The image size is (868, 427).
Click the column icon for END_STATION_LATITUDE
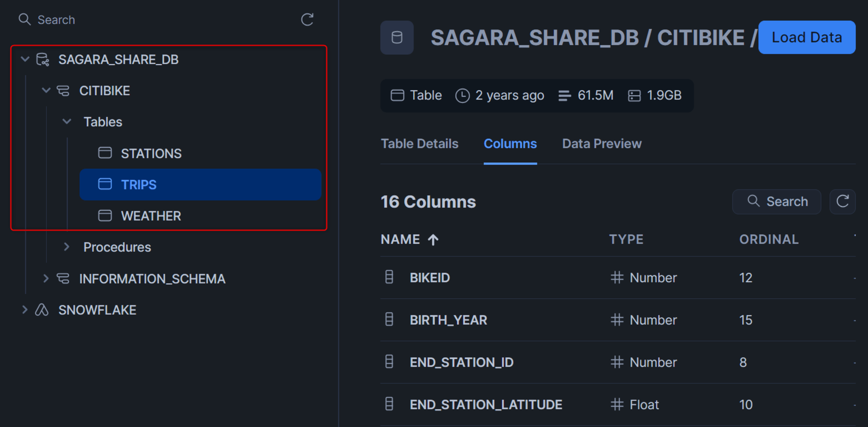[389, 404]
